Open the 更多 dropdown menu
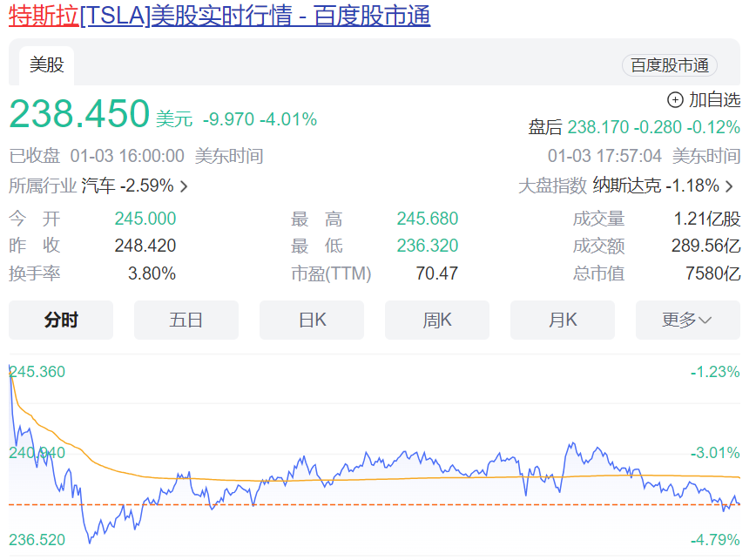This screenshot has width=756, height=560. [x=687, y=320]
